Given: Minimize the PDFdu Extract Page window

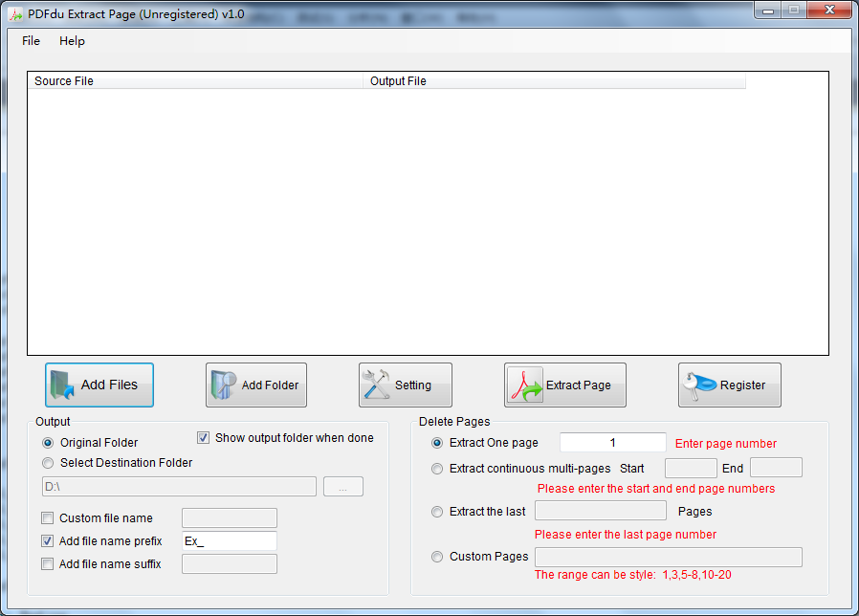Looking at the screenshot, I should 767,11.
